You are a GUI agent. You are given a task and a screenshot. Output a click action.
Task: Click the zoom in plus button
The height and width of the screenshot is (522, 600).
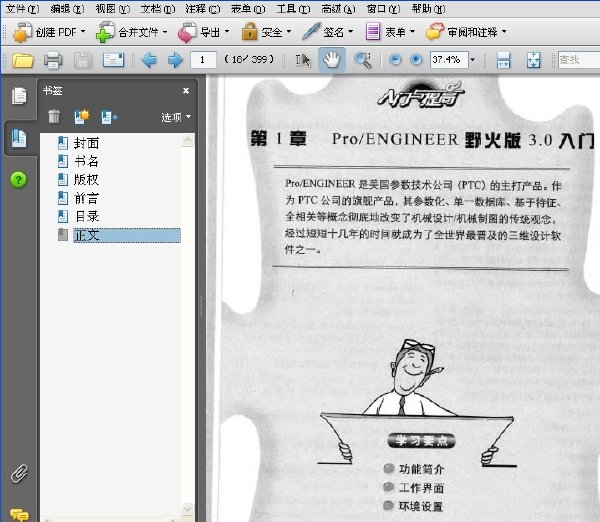(x=416, y=60)
